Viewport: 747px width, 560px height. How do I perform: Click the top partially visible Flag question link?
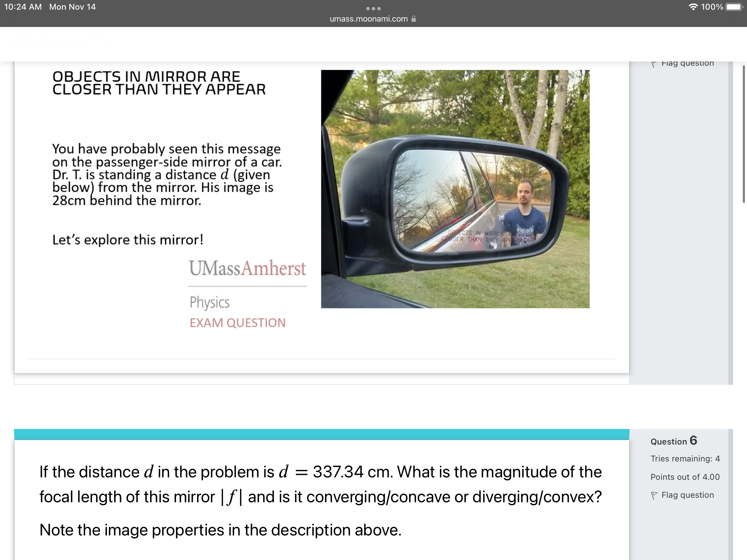687,63
